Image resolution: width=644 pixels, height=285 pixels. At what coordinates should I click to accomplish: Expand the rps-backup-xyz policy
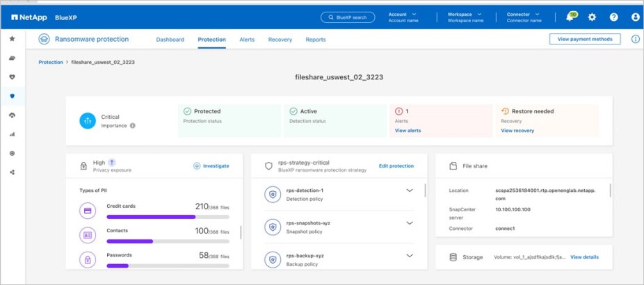point(409,256)
